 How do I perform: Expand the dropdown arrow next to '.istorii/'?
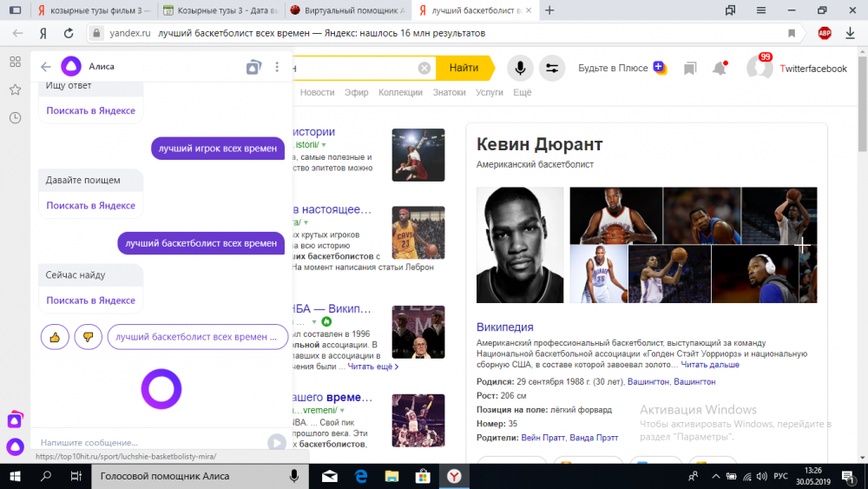tap(324, 145)
